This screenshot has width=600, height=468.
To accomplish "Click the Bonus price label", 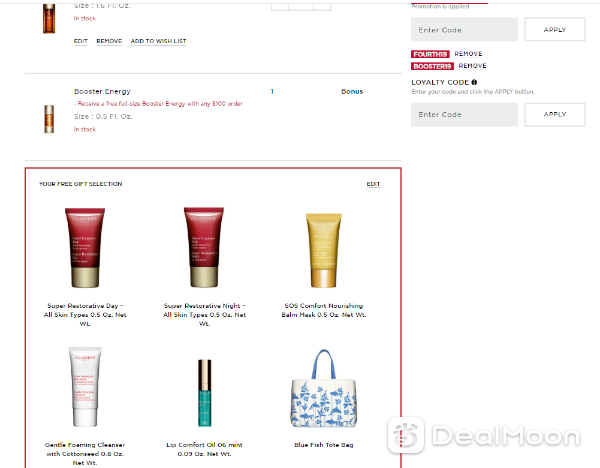I will pyautogui.click(x=352, y=91).
